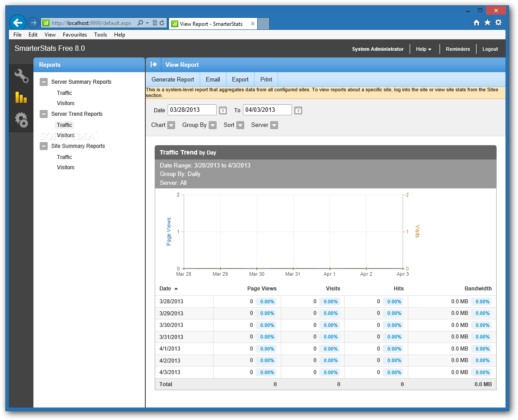Image resolution: width=518 pixels, height=420 pixels.
Task: Click the Apr 2 chart data point
Action: pos(366,269)
